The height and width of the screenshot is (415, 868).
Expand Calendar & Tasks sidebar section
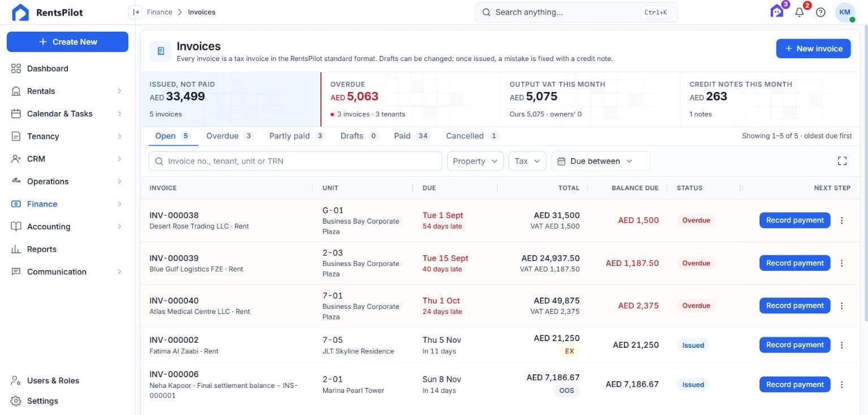(67, 113)
